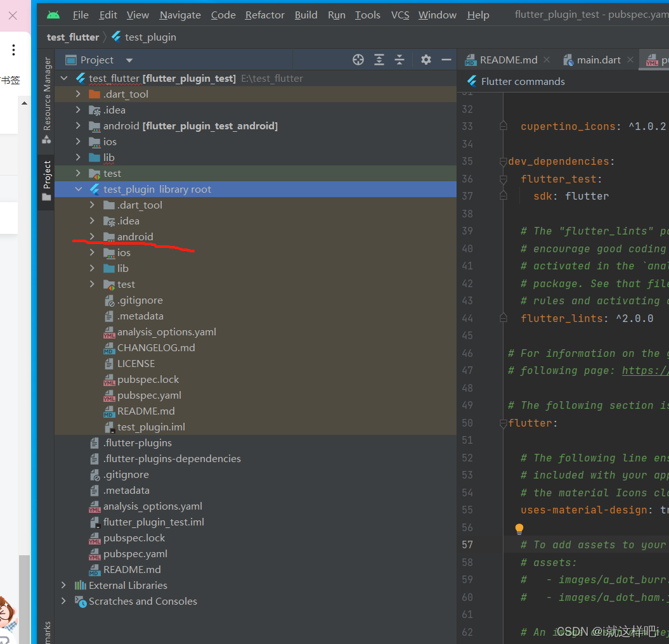
Task: Hide the Project panel with minus icon
Action: tap(446, 60)
